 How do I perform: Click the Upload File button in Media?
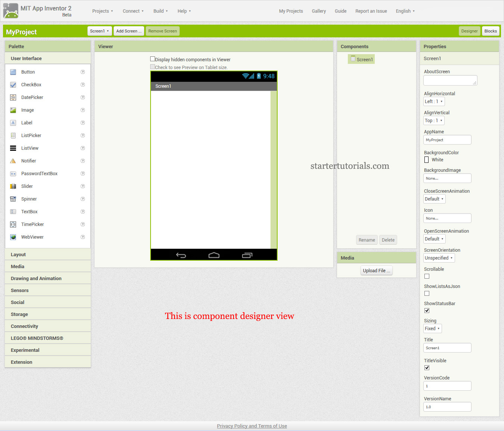(x=376, y=270)
